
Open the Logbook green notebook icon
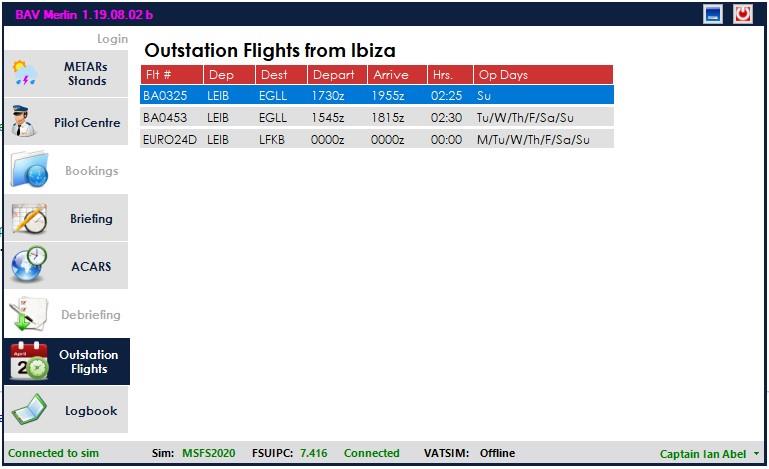point(29,410)
